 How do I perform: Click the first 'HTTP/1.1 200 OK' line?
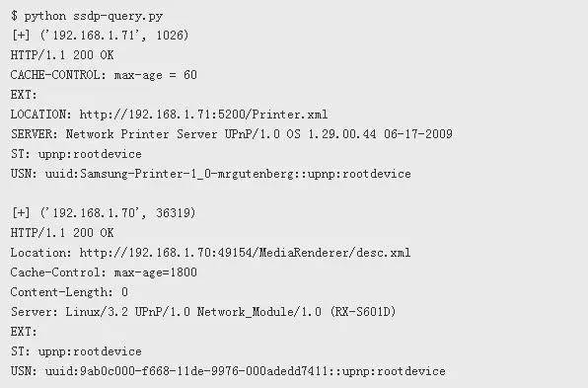[62, 54]
